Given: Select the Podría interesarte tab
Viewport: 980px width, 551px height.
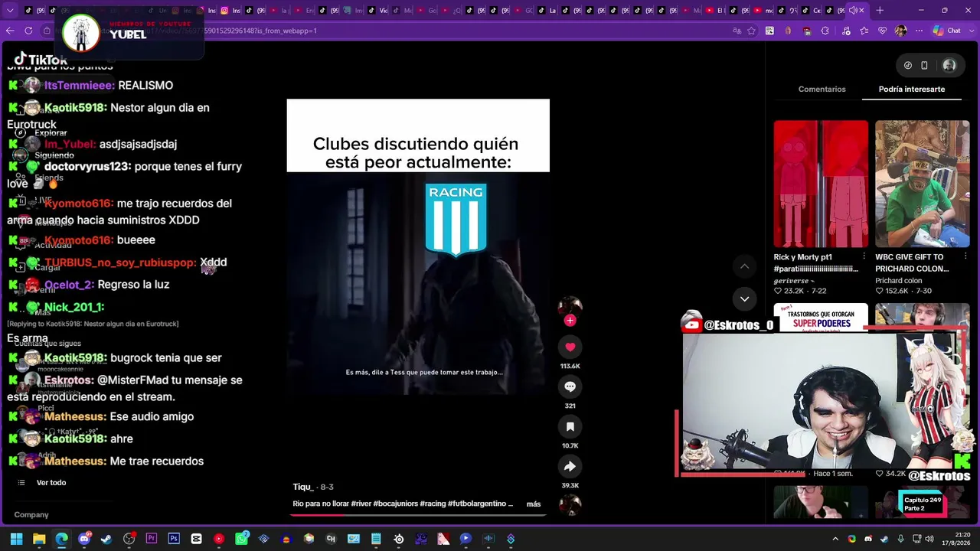Looking at the screenshot, I should 911,90.
